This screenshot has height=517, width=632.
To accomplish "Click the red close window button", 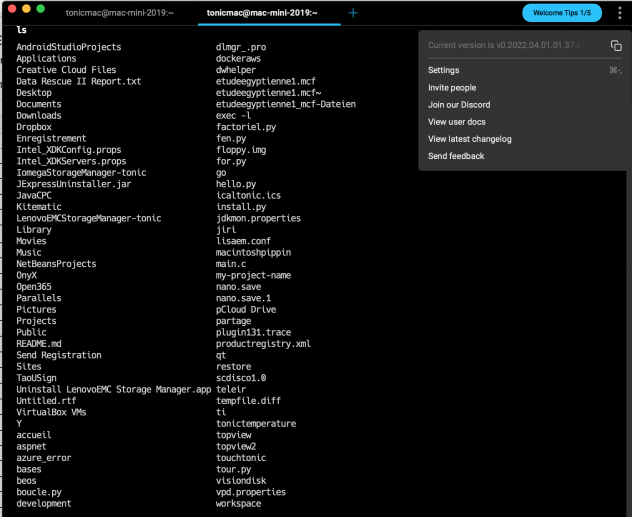I will click(x=11, y=8).
